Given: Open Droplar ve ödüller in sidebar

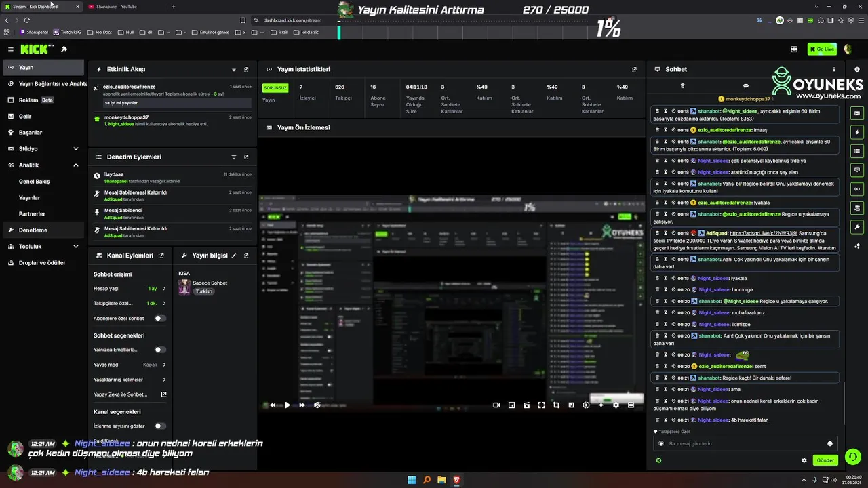Looking at the screenshot, I should 43,263.
